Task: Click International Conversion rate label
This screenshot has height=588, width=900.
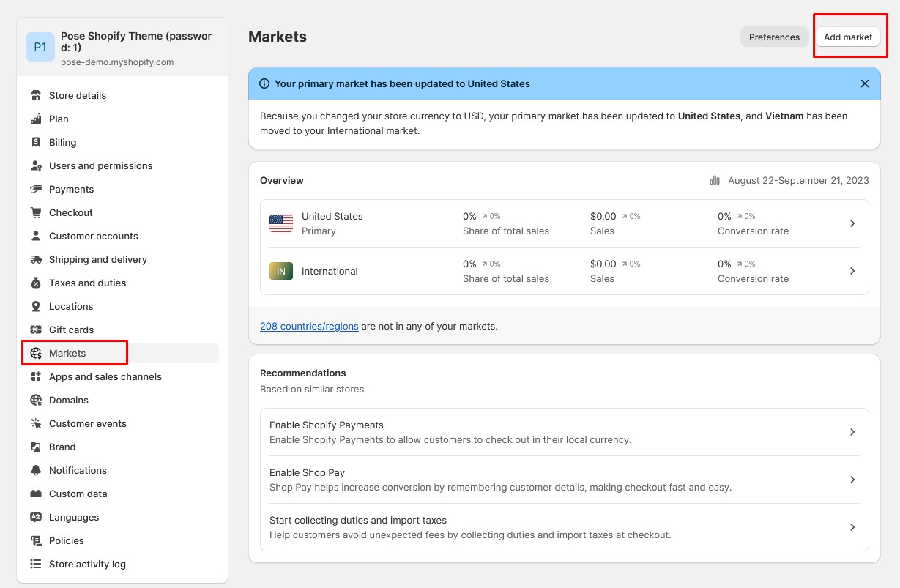Action: click(x=754, y=278)
